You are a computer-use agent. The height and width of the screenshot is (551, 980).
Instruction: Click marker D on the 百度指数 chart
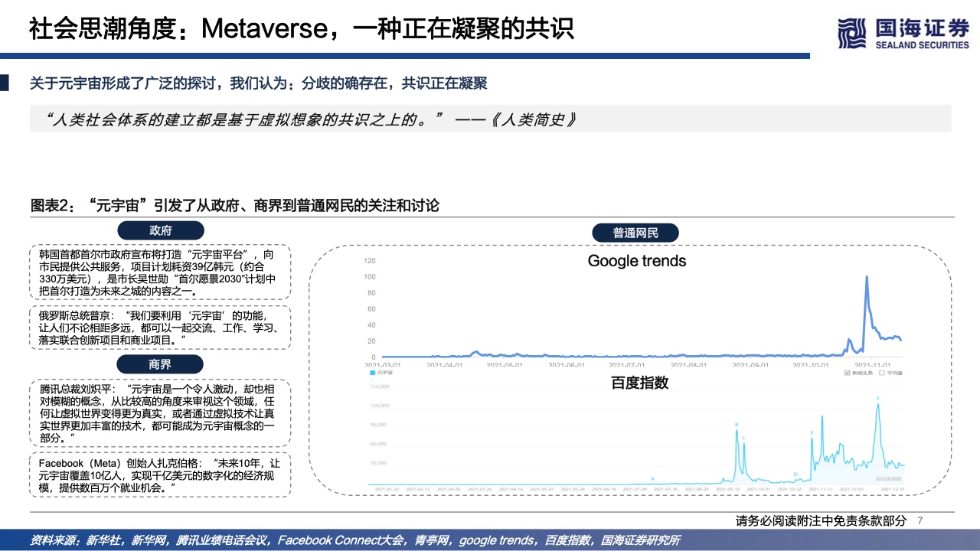pyautogui.click(x=795, y=474)
